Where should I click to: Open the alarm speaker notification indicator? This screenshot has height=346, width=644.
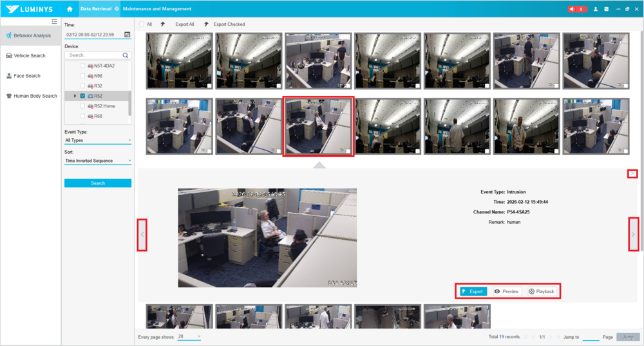coord(576,9)
